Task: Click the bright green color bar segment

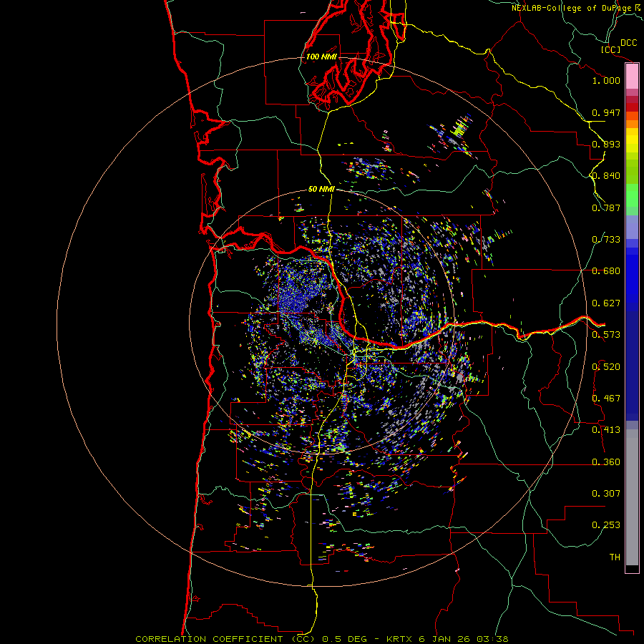Action: pos(632,195)
